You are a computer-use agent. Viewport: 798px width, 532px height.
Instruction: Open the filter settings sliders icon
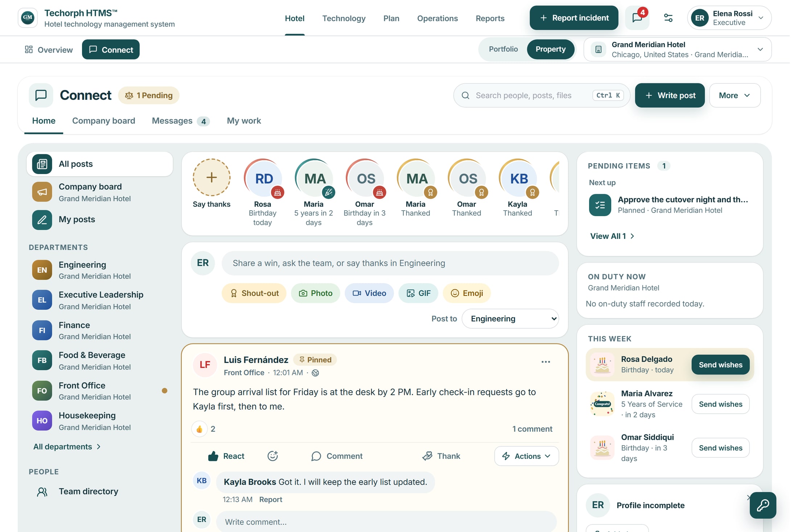[668, 18]
